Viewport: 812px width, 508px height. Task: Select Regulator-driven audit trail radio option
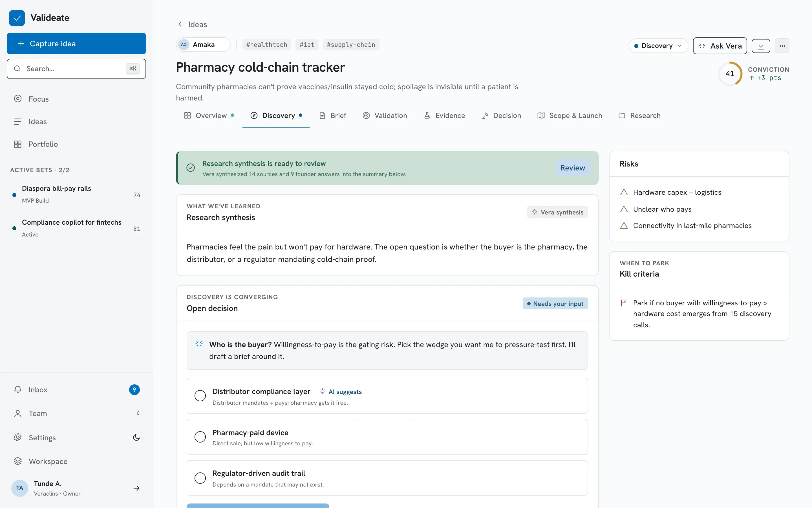click(200, 478)
